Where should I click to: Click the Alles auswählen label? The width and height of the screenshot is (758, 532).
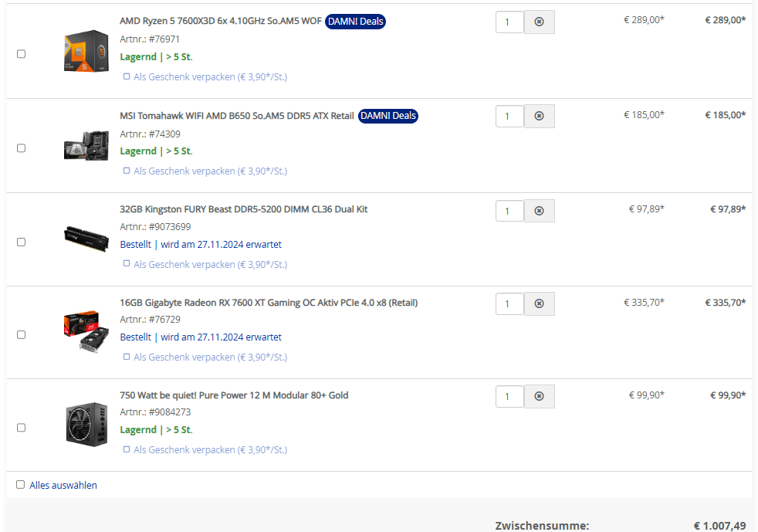(x=63, y=485)
